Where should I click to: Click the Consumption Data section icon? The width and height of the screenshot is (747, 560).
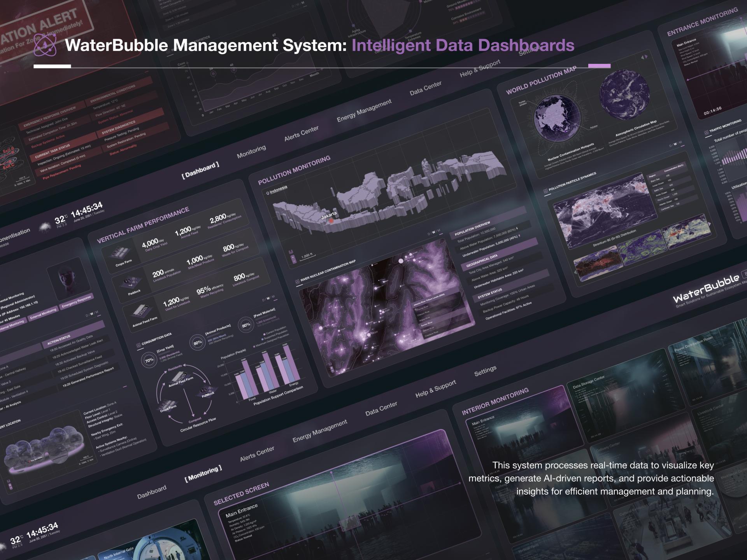tap(138, 345)
